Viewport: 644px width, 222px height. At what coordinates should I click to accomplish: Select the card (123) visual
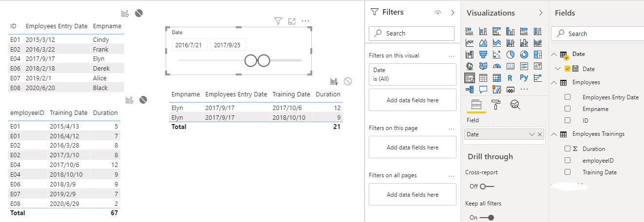click(511, 66)
